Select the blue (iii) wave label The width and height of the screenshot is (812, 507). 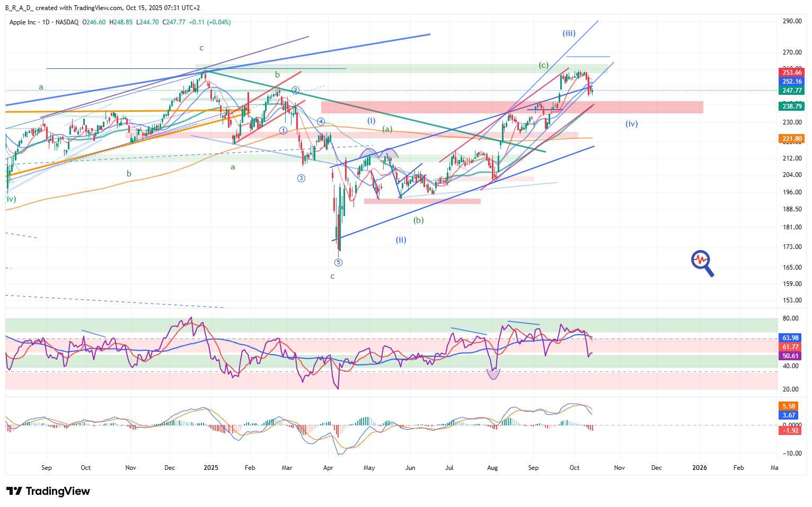[x=569, y=33]
